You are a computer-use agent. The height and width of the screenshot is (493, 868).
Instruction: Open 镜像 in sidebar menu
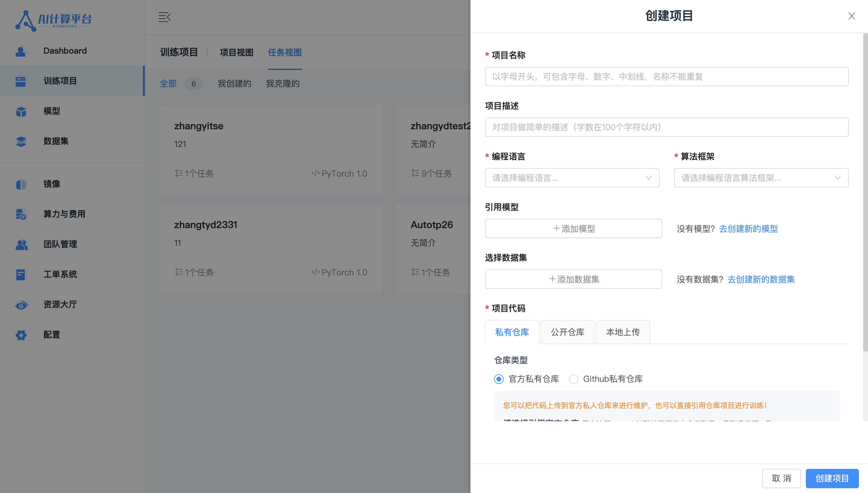point(72,184)
